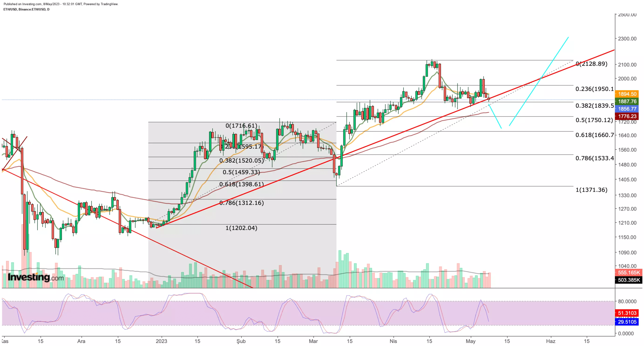Click the 1560.00 price axis label
This screenshot has width=644, height=346.
(627, 150)
